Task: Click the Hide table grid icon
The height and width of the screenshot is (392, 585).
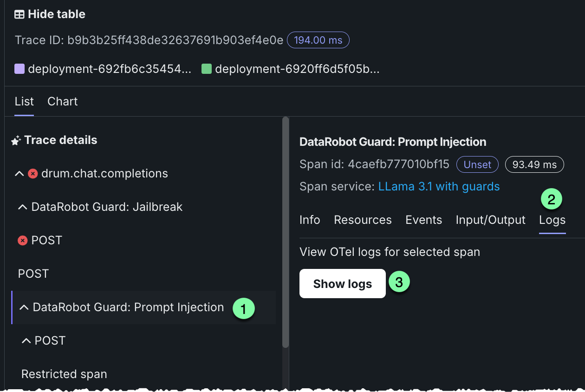Action: (19, 14)
